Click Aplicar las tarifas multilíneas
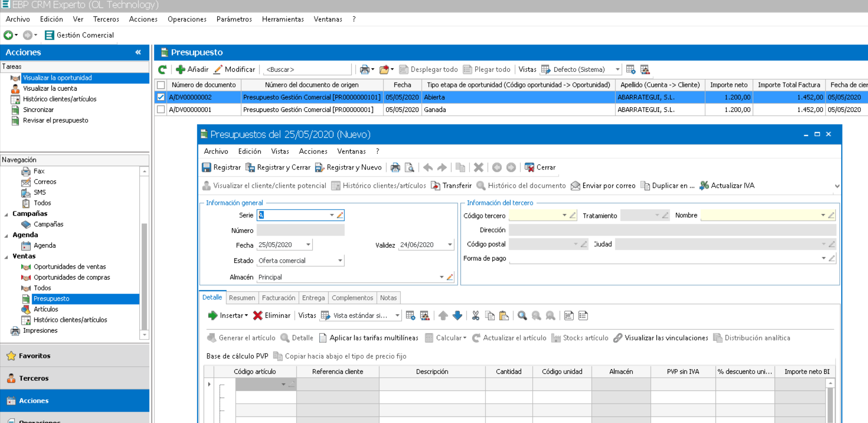Viewport: 868px width, 423px height. (x=368, y=338)
